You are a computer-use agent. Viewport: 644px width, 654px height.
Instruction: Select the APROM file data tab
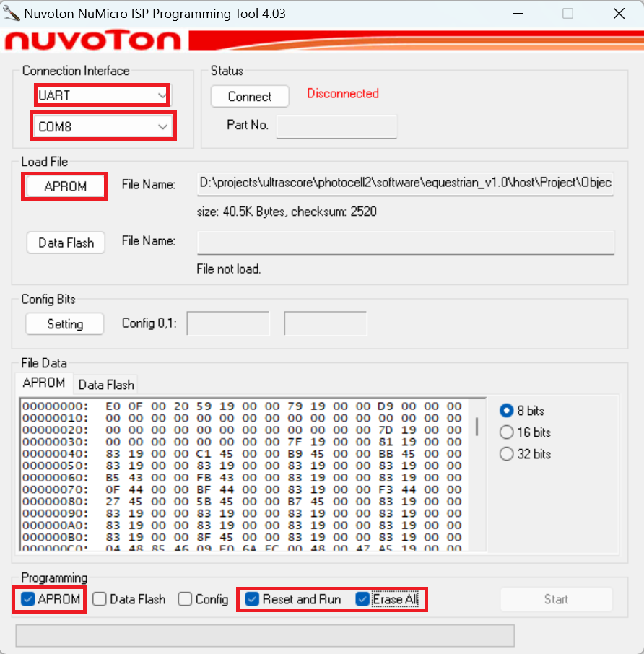(44, 383)
